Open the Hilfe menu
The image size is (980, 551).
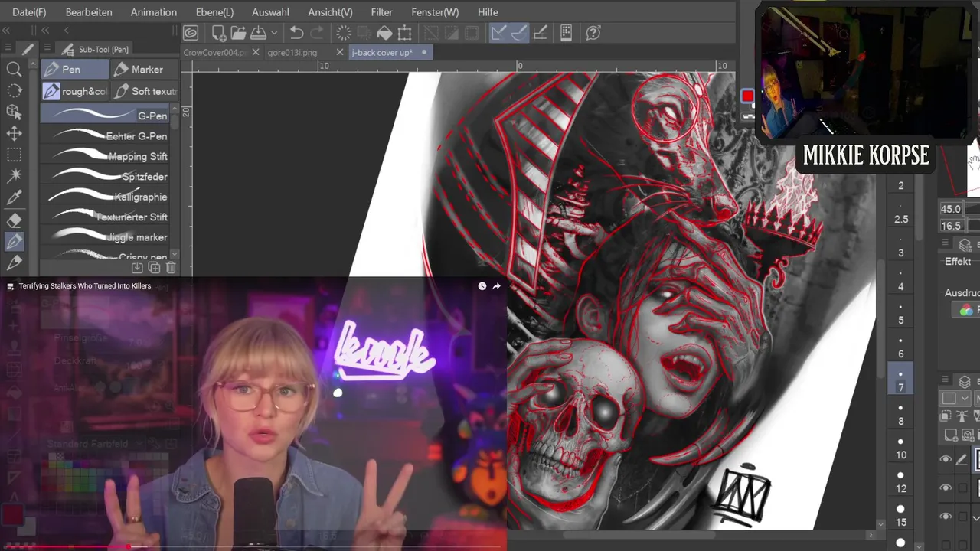488,12
